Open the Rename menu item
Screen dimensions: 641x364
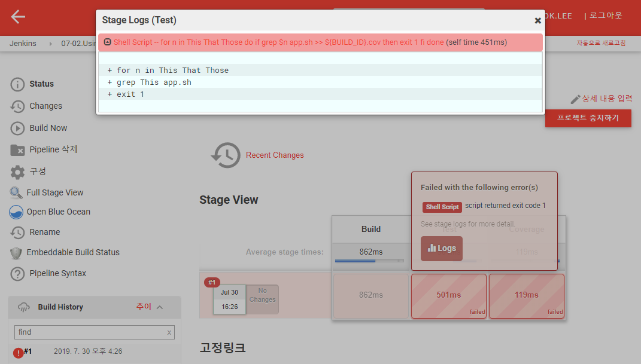45,232
